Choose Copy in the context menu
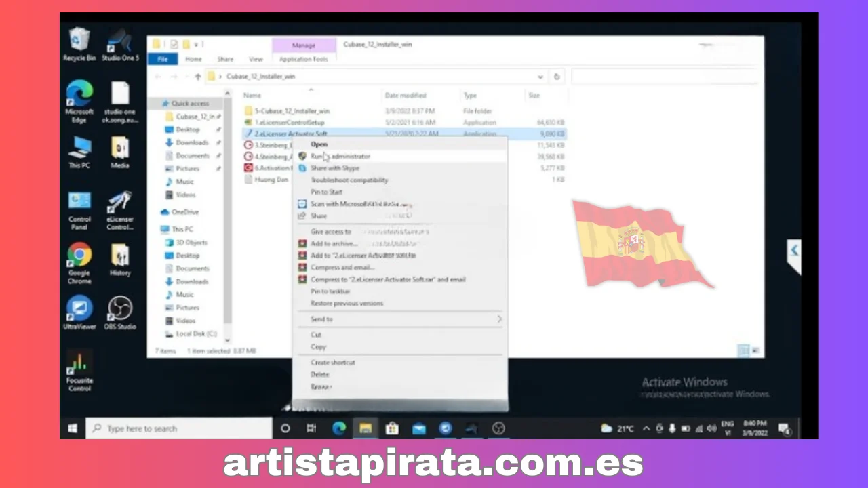The height and width of the screenshot is (488, 868). tap(400, 347)
